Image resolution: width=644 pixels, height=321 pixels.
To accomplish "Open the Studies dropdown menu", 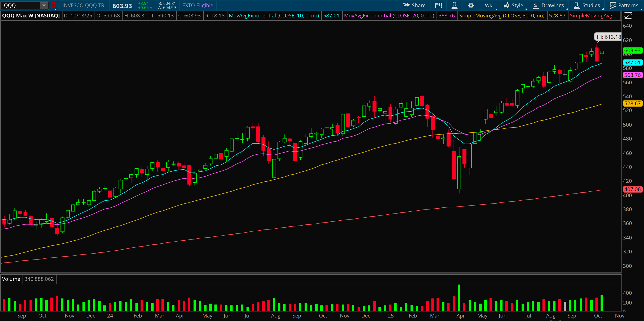I will tap(591, 6).
